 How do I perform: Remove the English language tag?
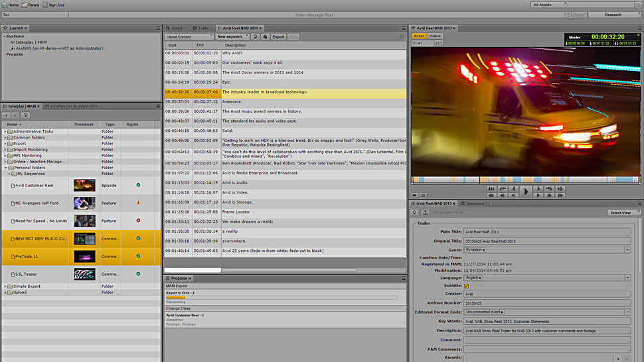(x=480, y=278)
